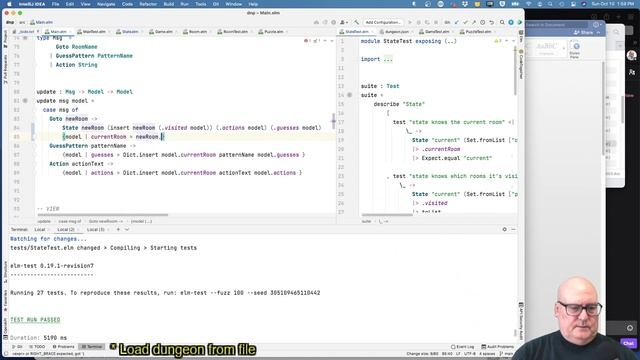Click the Build hammer icon
640x360 pixels.
click(356, 22)
